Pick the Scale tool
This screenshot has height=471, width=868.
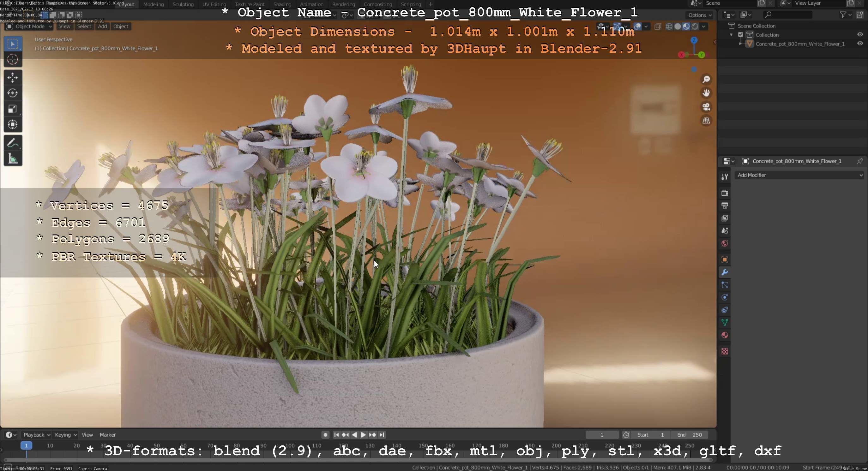[x=13, y=109]
